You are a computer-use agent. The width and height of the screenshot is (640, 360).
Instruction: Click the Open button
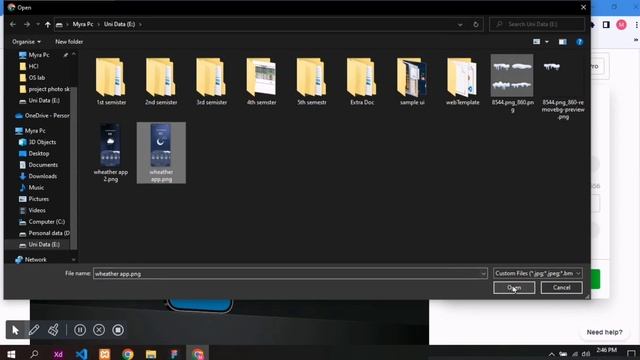(x=514, y=288)
